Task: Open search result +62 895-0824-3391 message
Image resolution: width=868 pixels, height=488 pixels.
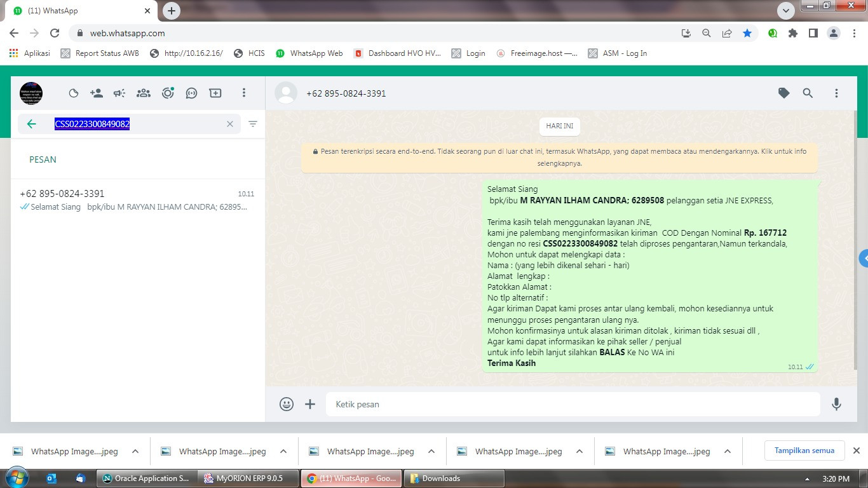Action: click(x=137, y=200)
